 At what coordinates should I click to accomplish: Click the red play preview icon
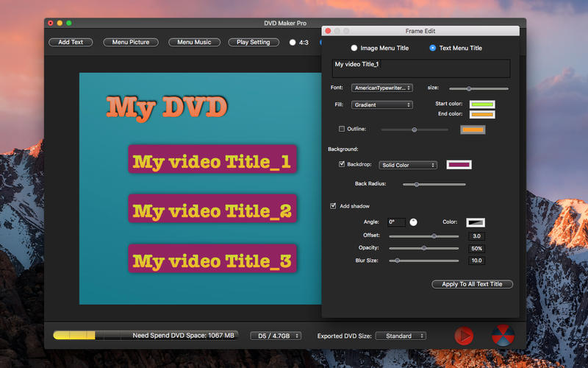463,336
